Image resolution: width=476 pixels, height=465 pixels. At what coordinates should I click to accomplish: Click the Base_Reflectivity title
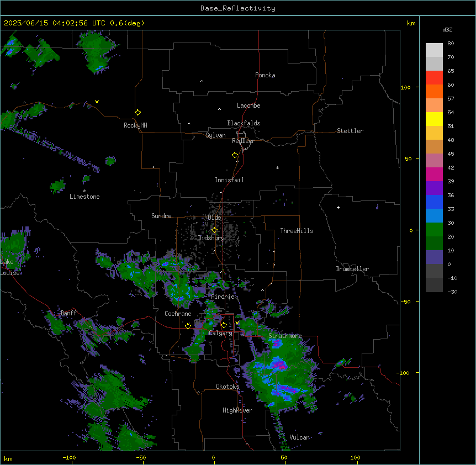click(238, 8)
